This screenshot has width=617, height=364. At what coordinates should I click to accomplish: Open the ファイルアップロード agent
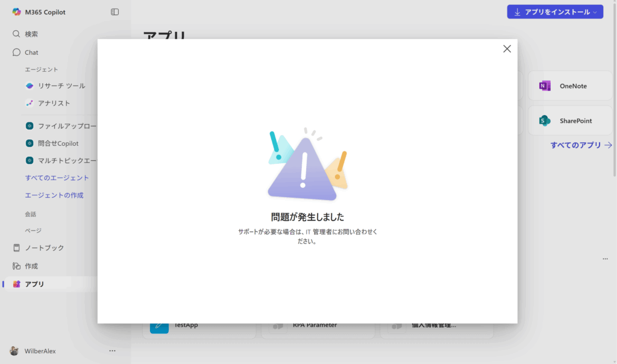(66, 126)
